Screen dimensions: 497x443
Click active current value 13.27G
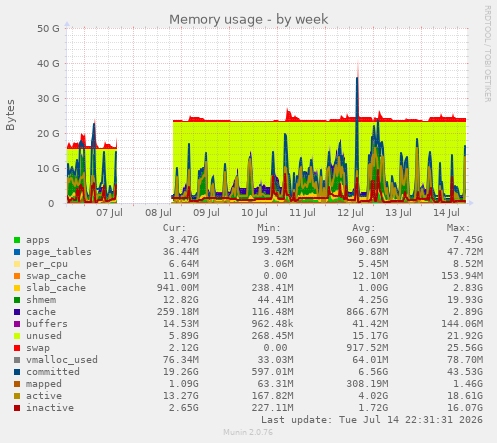[x=181, y=396]
